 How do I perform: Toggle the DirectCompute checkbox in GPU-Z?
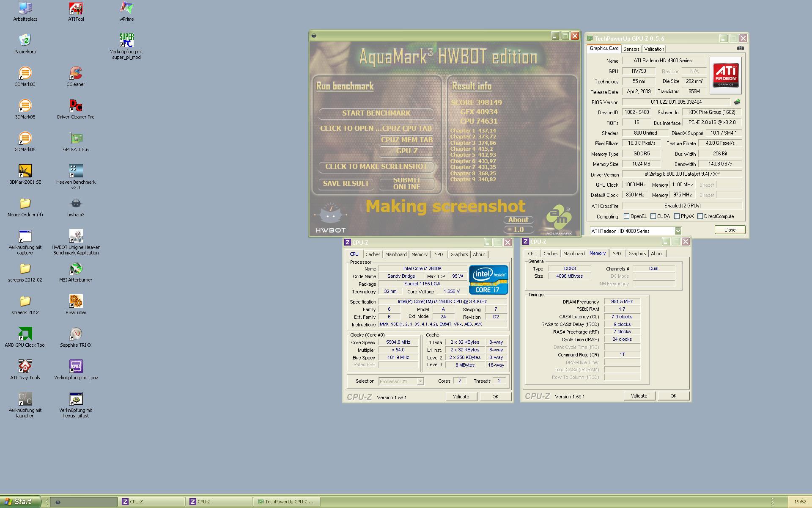(700, 216)
